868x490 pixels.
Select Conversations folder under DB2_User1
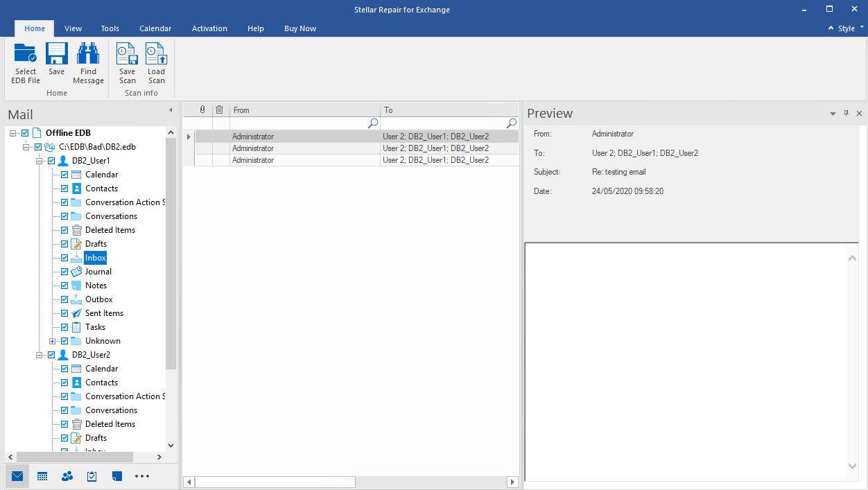[x=111, y=216]
